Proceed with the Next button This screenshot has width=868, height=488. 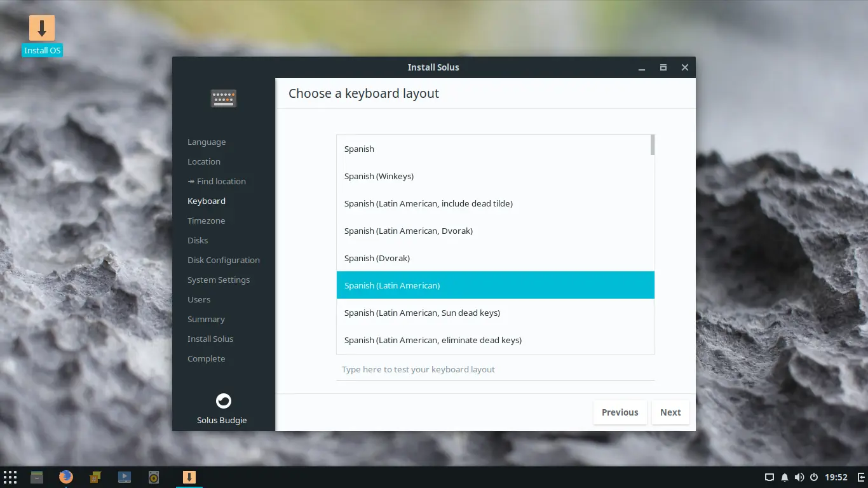pyautogui.click(x=670, y=412)
